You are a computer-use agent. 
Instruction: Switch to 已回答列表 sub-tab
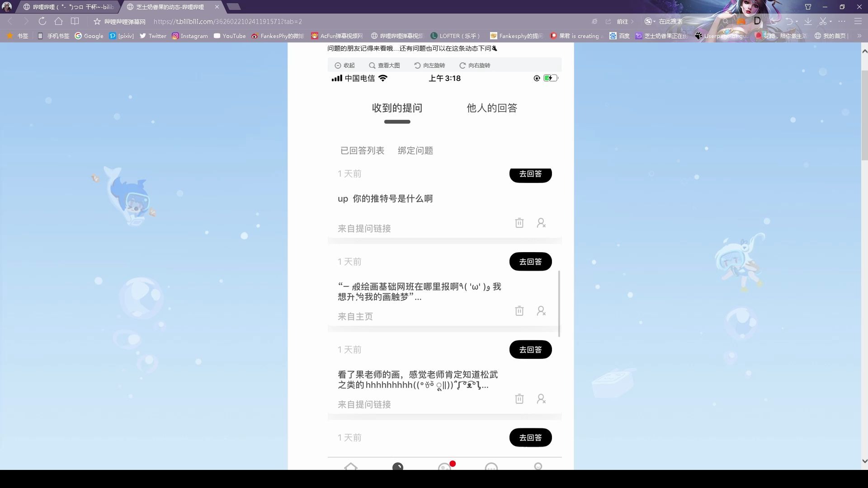362,150
